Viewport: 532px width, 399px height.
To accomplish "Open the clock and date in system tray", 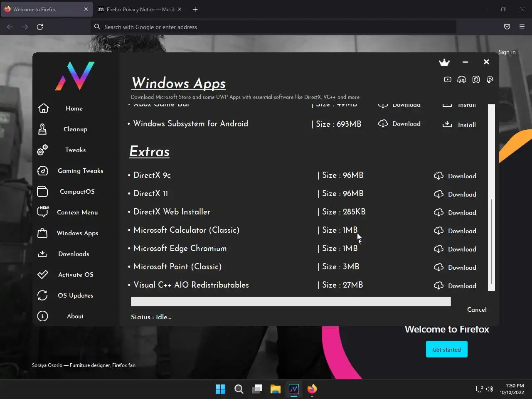I will point(512,389).
